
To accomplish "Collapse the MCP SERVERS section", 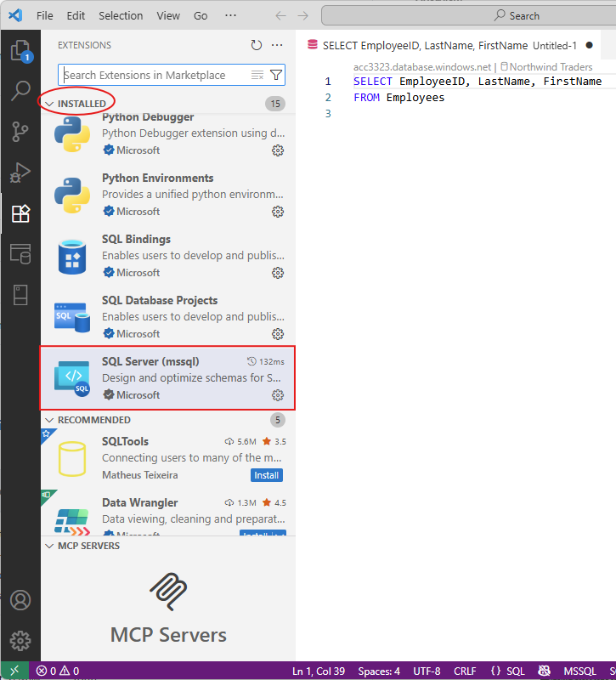I will pos(49,546).
